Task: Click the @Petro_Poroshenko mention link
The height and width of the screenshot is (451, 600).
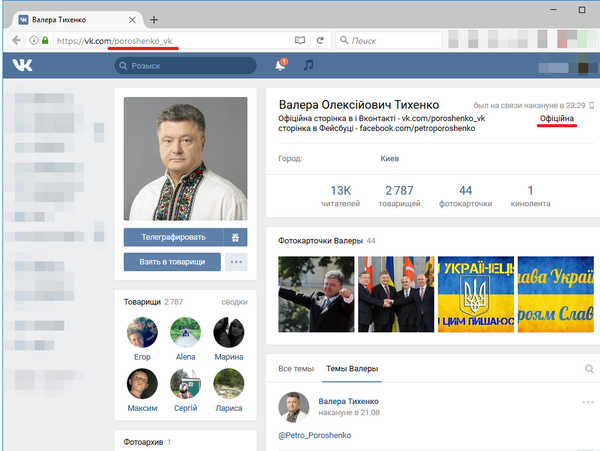Action: click(x=313, y=435)
